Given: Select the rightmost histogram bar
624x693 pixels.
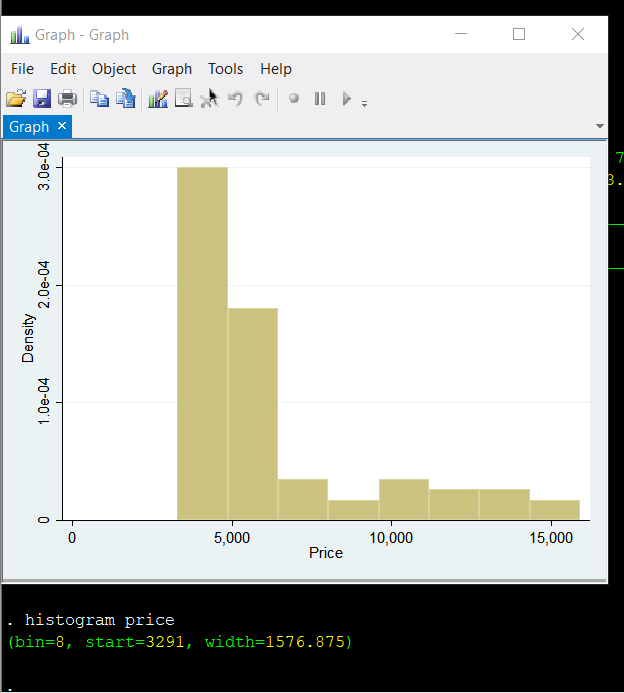Looking at the screenshot, I should (555, 510).
